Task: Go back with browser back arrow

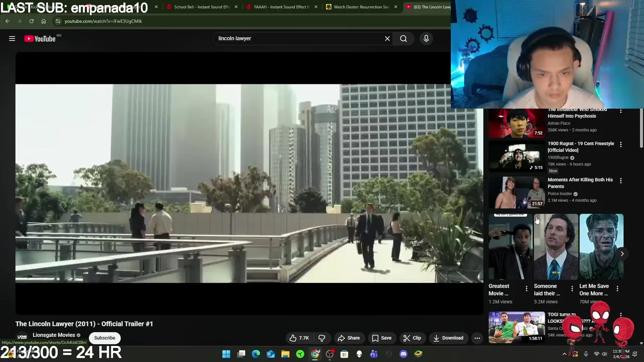Action: pos(7,21)
